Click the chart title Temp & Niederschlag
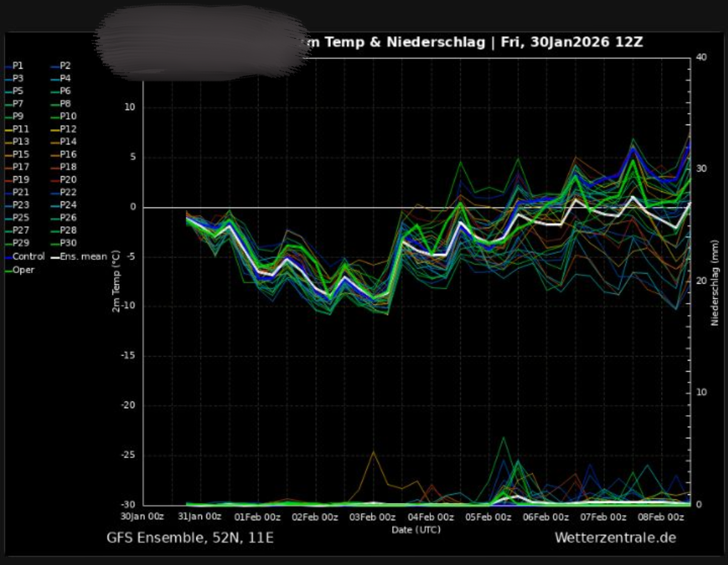The image size is (728, 565). point(405,42)
